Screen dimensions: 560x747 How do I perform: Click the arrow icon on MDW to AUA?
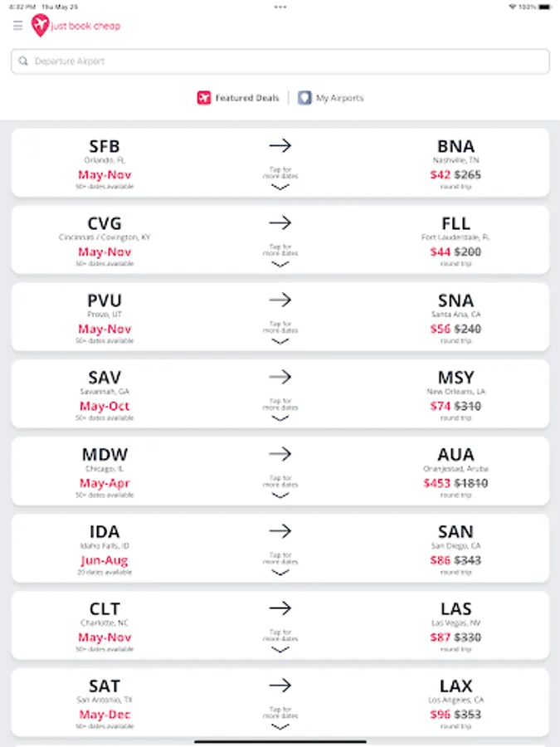coord(280,454)
